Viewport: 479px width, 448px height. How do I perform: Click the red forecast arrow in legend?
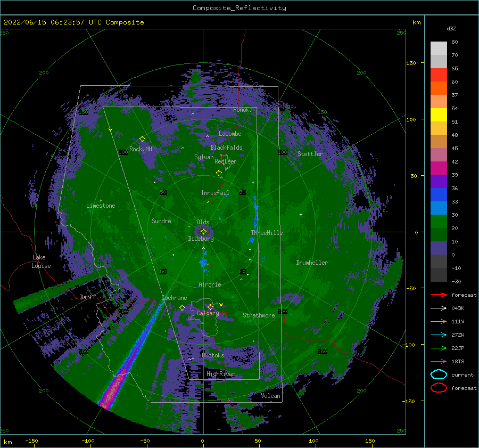439,295
